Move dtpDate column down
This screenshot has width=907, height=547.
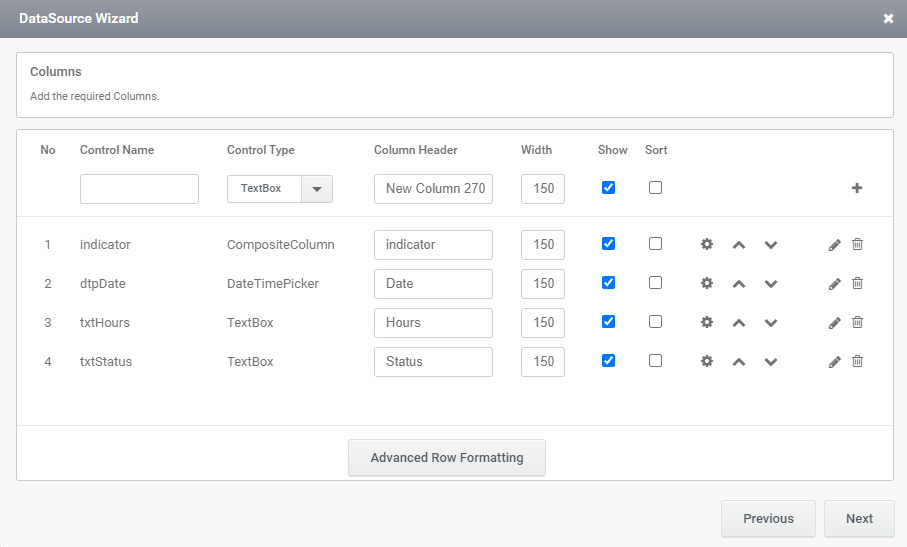(x=770, y=284)
